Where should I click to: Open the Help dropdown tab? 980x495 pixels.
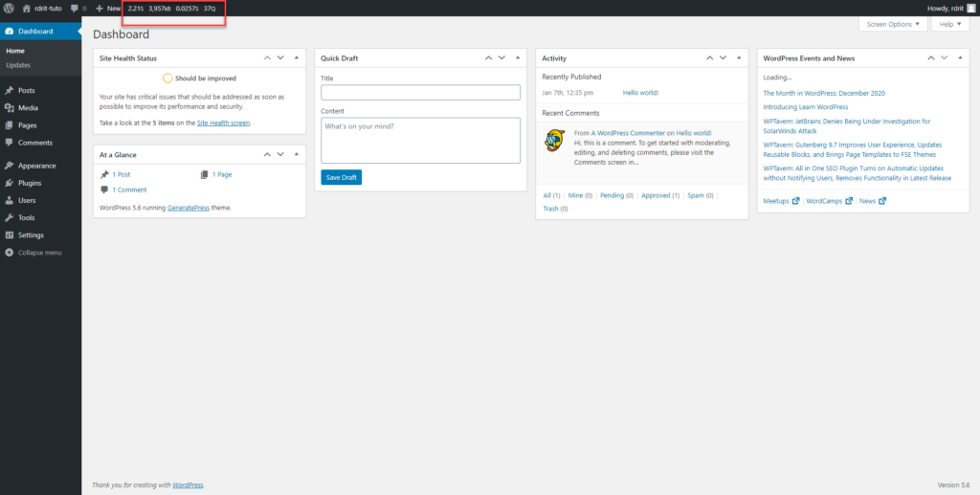pyautogui.click(x=948, y=24)
